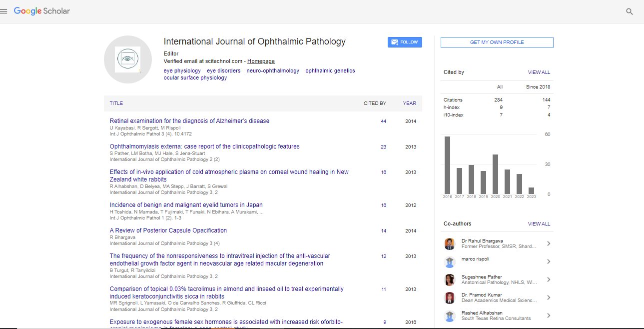The height and width of the screenshot is (329, 644).
Task: Click the 2020 citations bar in chart
Action: 495,174
